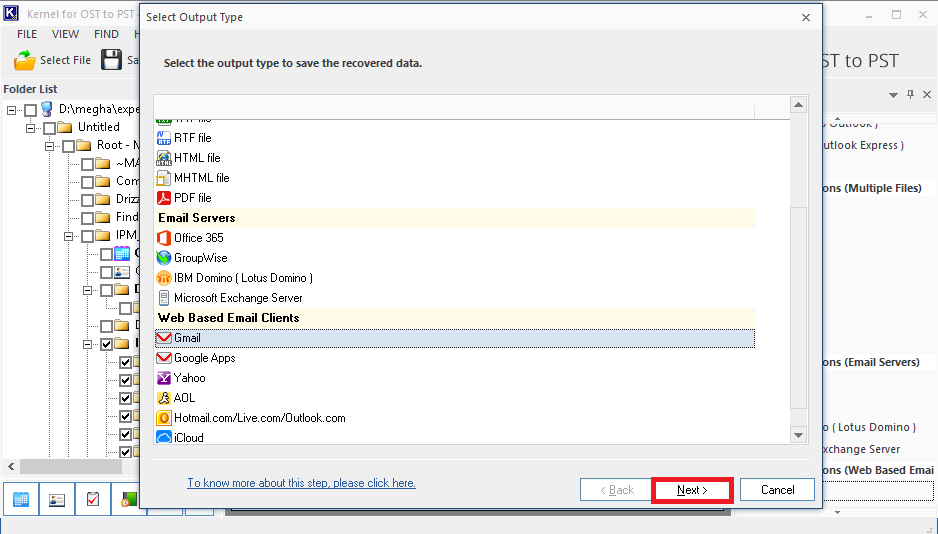938x534 pixels.
Task: Click the Back button
Action: [x=617, y=490]
